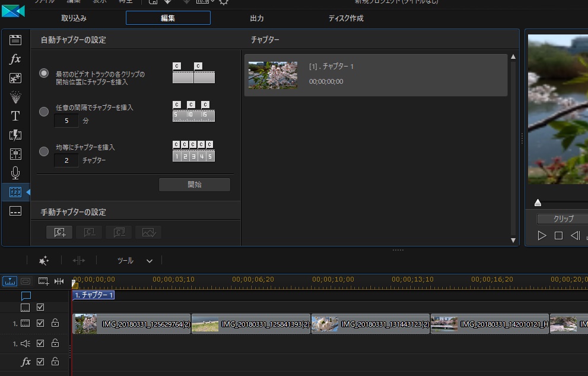Expand the ツール dropdown menu
Image resolution: width=588 pixels, height=376 pixels.
tap(150, 261)
